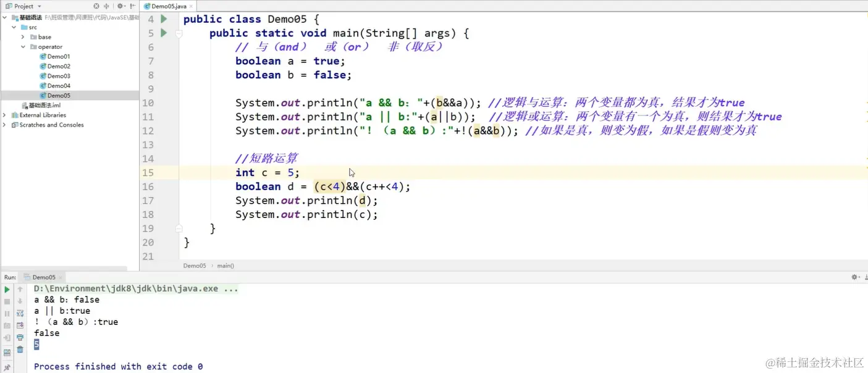
Task: Click console text 'a && b: false'
Action: [x=67, y=300]
